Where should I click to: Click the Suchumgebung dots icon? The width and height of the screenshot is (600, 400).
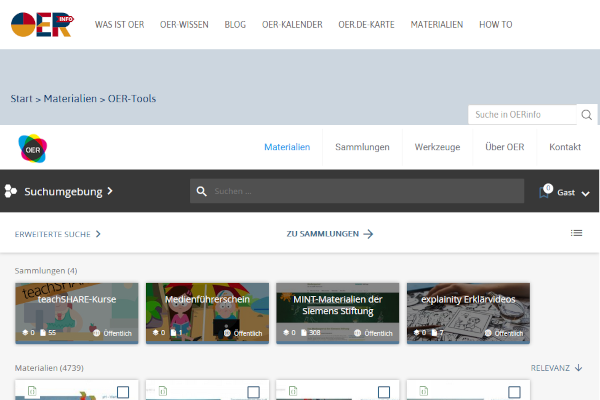[x=11, y=191]
